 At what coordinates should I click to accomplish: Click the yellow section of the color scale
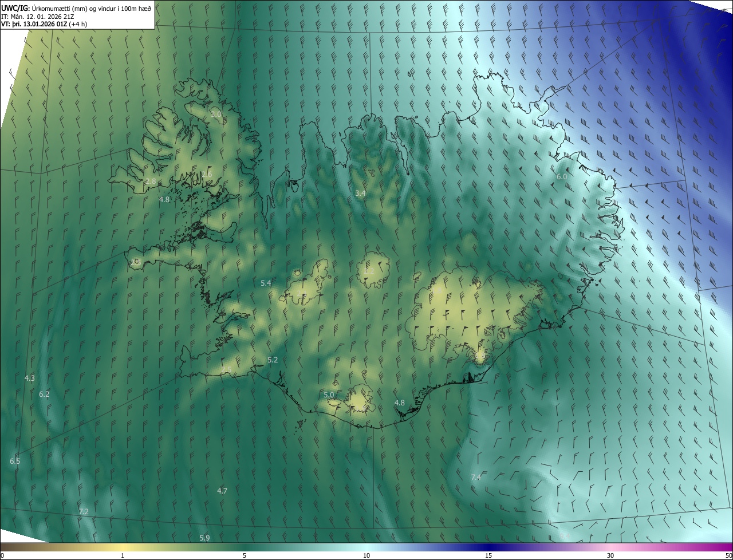pyautogui.click(x=123, y=547)
